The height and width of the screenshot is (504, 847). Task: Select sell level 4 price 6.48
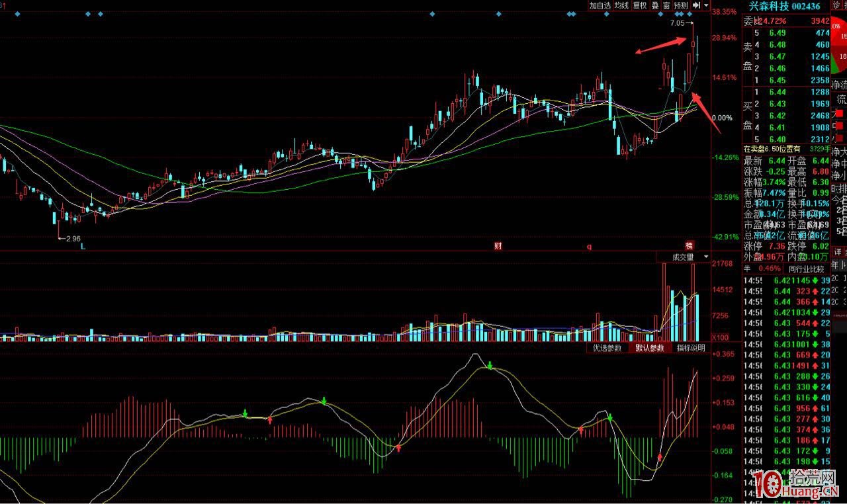(x=778, y=45)
